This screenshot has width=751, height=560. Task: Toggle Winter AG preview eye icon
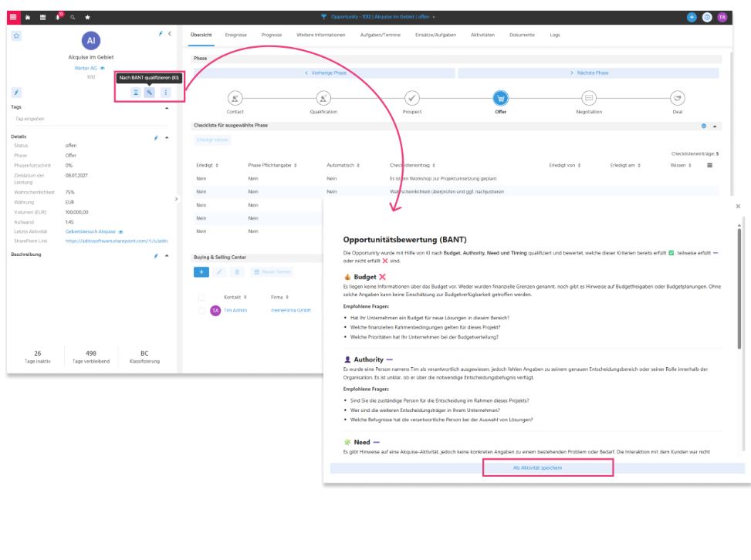(102, 69)
